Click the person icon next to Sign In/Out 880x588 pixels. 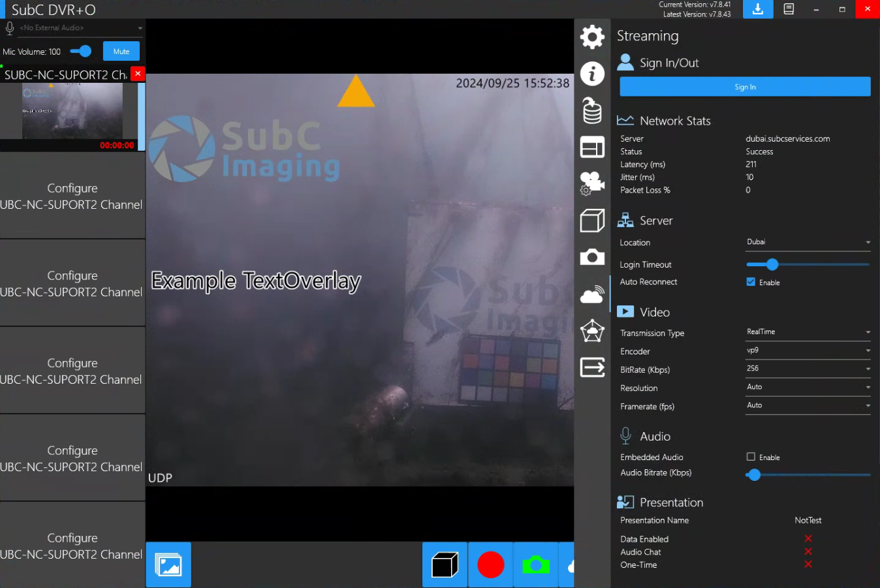625,62
